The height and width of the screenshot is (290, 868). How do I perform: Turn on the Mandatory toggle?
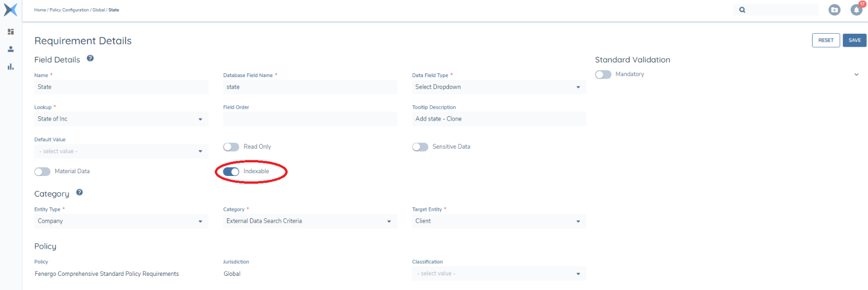point(603,74)
